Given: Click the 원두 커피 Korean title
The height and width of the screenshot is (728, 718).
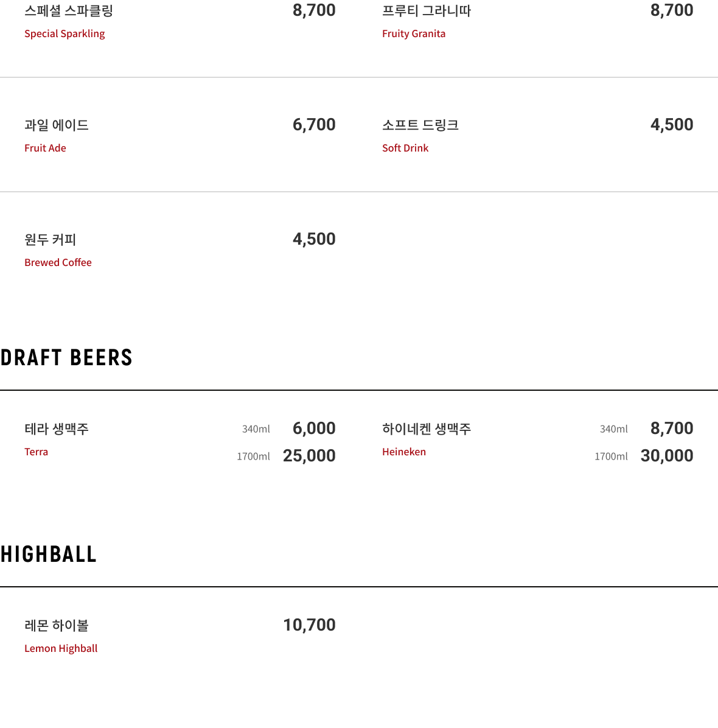Looking at the screenshot, I should 50,240.
